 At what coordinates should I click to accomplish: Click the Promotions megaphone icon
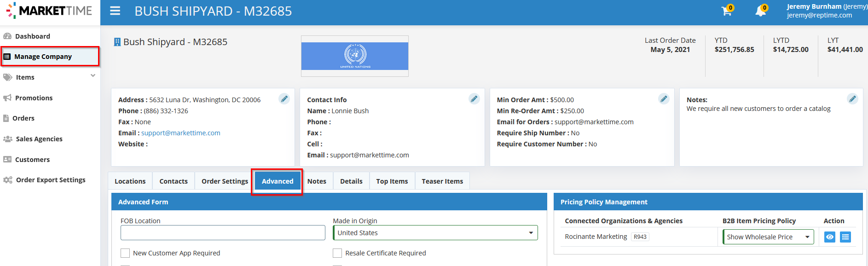[x=7, y=98]
